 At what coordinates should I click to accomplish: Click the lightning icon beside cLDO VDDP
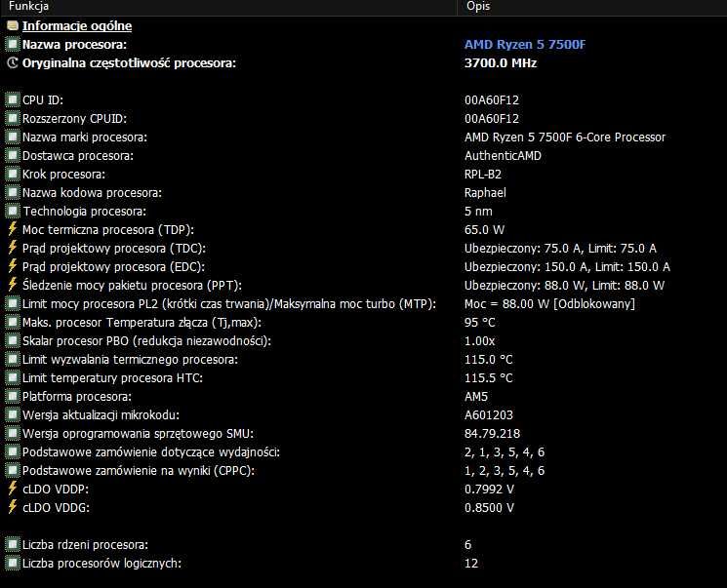coord(13,489)
